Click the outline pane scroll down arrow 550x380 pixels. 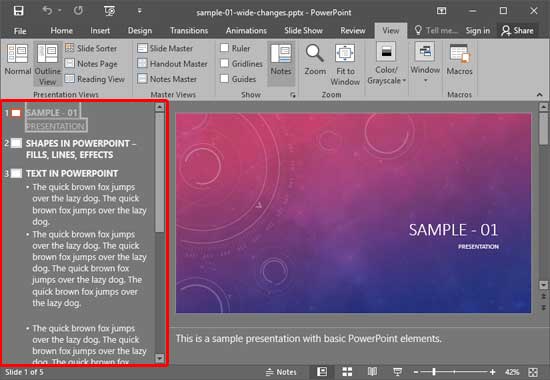click(160, 358)
